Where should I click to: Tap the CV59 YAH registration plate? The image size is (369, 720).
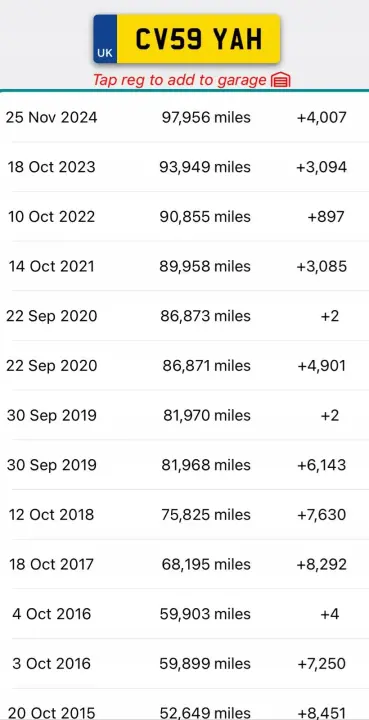[187, 39]
